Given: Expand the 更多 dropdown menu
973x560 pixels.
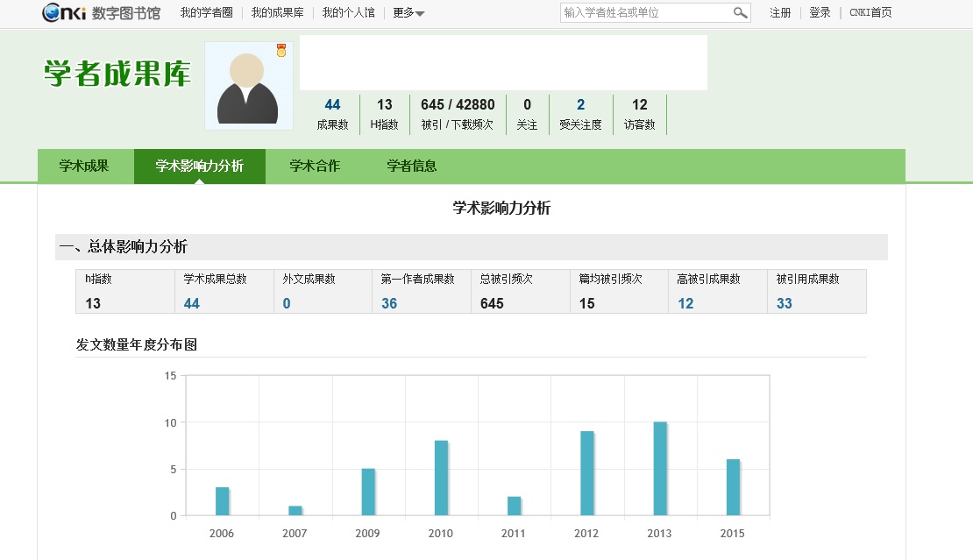Looking at the screenshot, I should [x=408, y=13].
